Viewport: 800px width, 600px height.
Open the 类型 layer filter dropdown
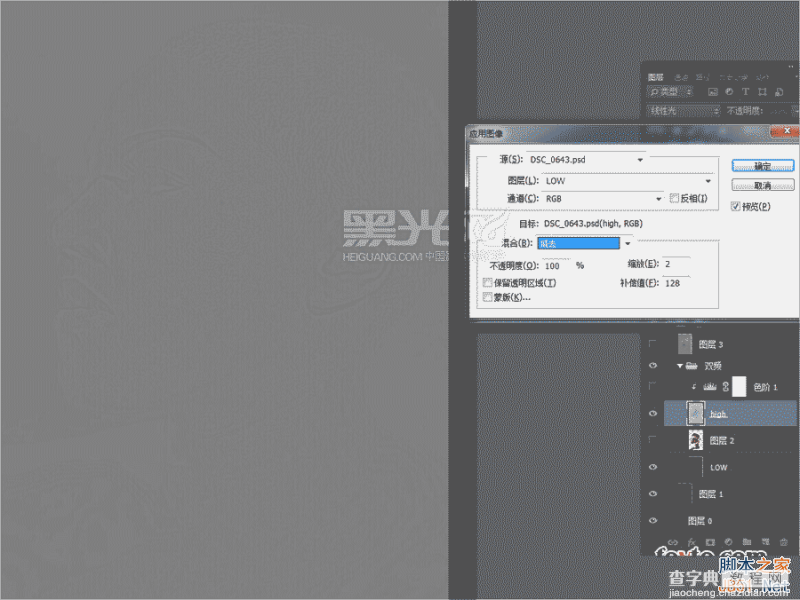coord(670,92)
